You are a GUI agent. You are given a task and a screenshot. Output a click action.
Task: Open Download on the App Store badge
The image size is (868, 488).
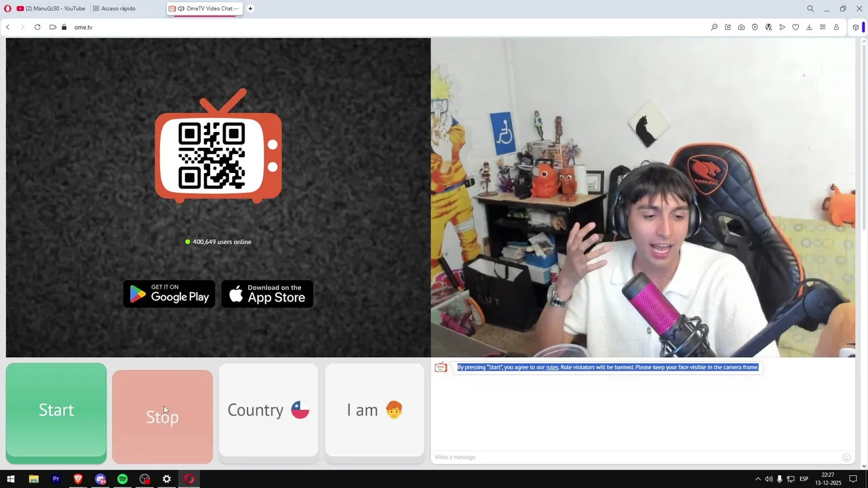(x=267, y=293)
